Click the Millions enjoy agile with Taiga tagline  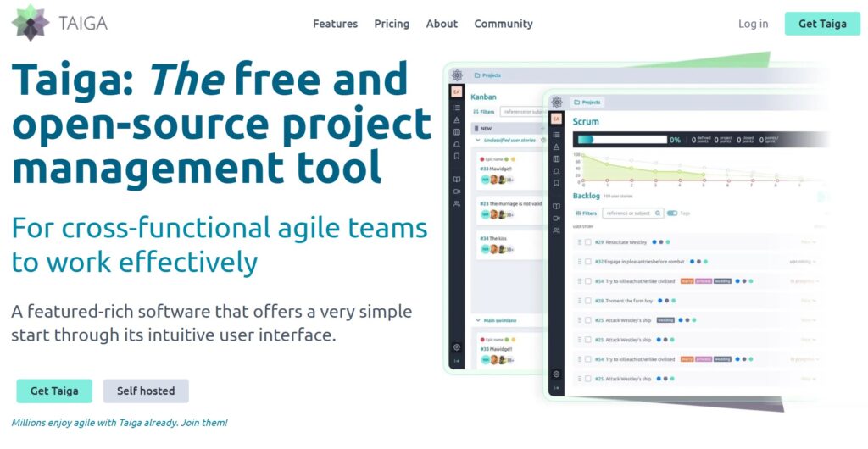pos(119,423)
